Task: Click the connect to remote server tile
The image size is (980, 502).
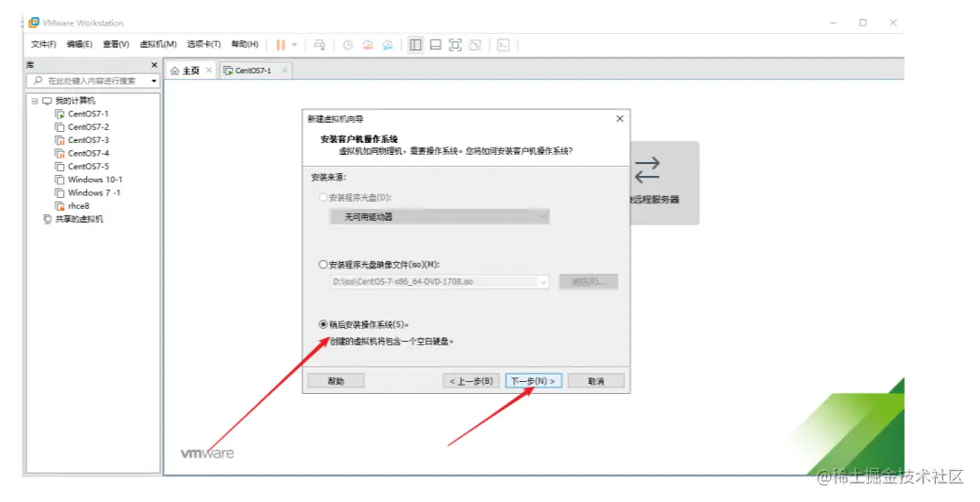Action: coord(665,182)
